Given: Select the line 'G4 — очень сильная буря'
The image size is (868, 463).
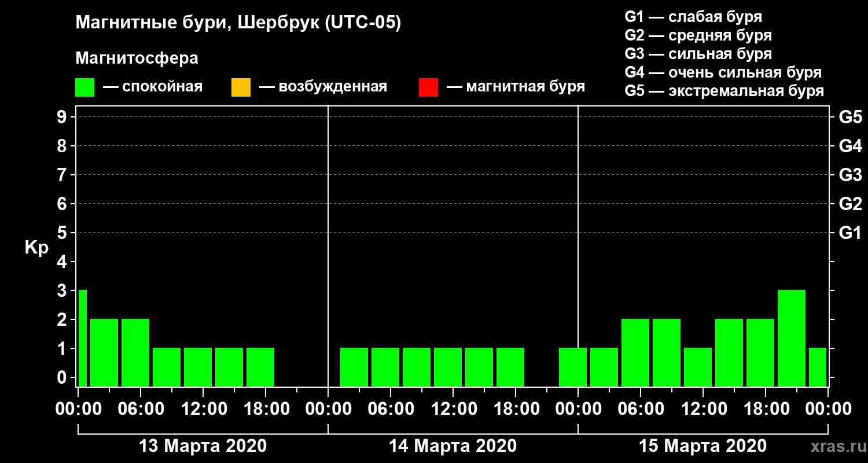Looking at the screenshot, I should 723,72.
